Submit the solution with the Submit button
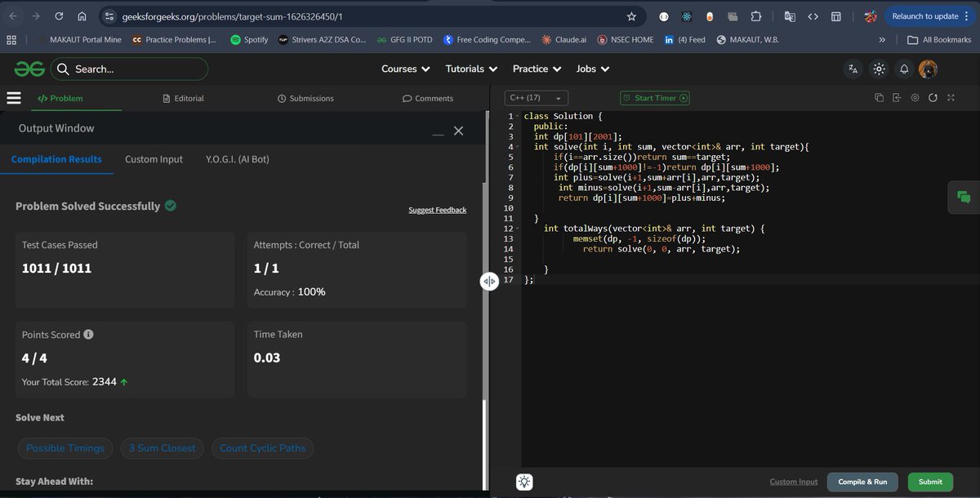 click(930, 482)
